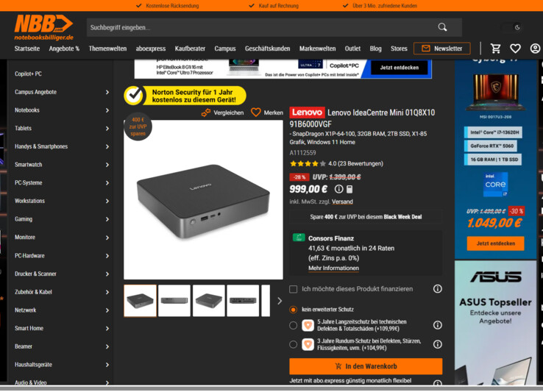Select first product thumbnail image

(x=140, y=301)
